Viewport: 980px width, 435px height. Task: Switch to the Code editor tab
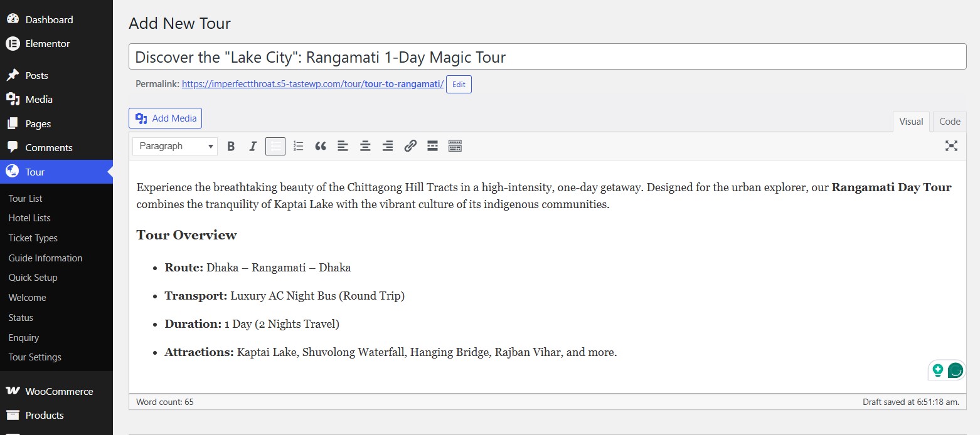950,122
